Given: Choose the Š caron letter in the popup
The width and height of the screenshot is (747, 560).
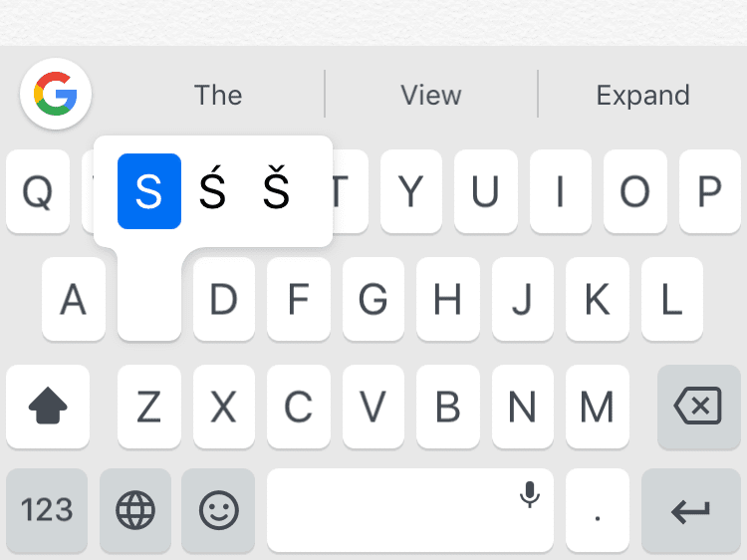Looking at the screenshot, I should coord(276,191).
